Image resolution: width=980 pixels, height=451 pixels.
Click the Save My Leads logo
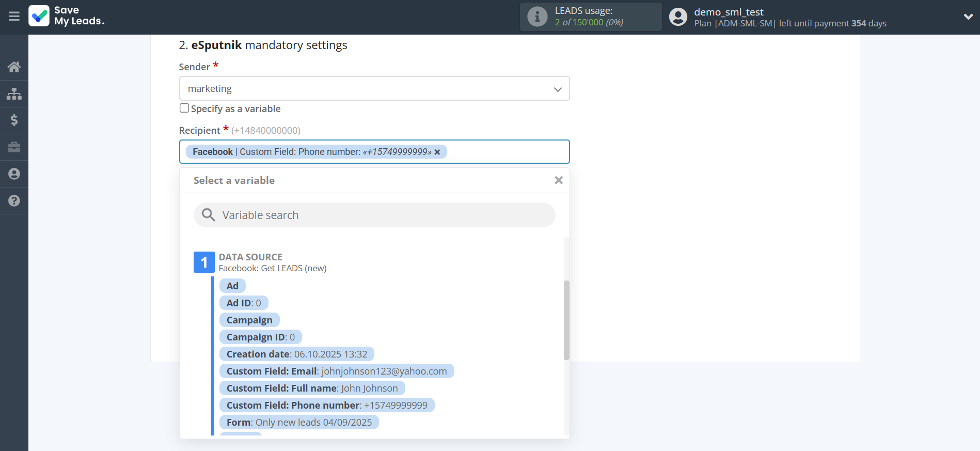(x=67, y=16)
